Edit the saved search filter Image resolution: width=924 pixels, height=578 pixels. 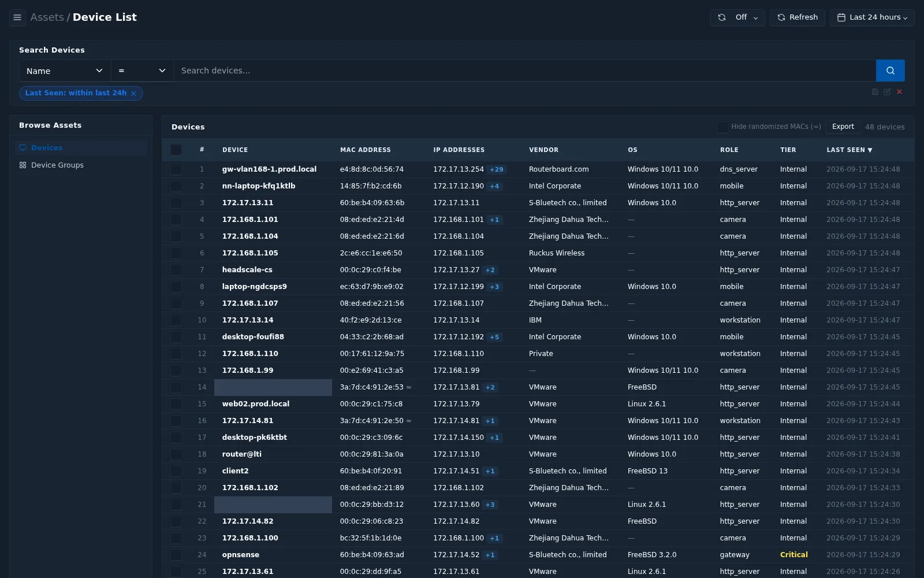click(887, 92)
